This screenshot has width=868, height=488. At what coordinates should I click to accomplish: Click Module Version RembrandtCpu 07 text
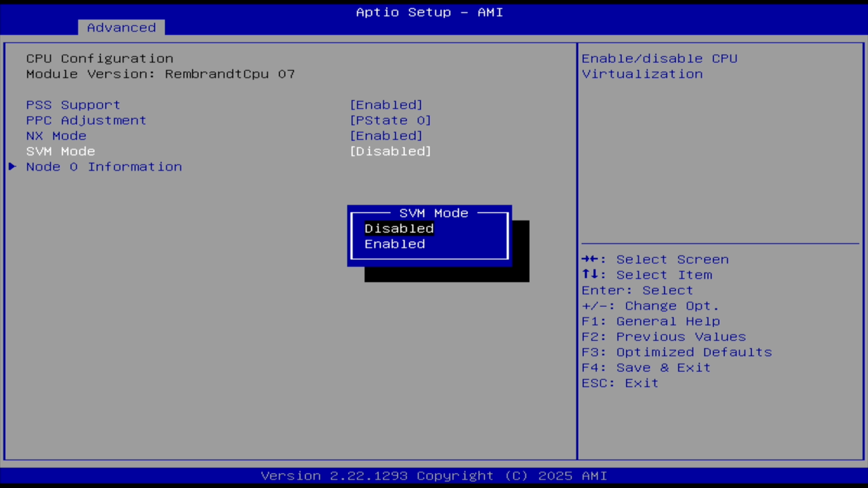click(161, 74)
